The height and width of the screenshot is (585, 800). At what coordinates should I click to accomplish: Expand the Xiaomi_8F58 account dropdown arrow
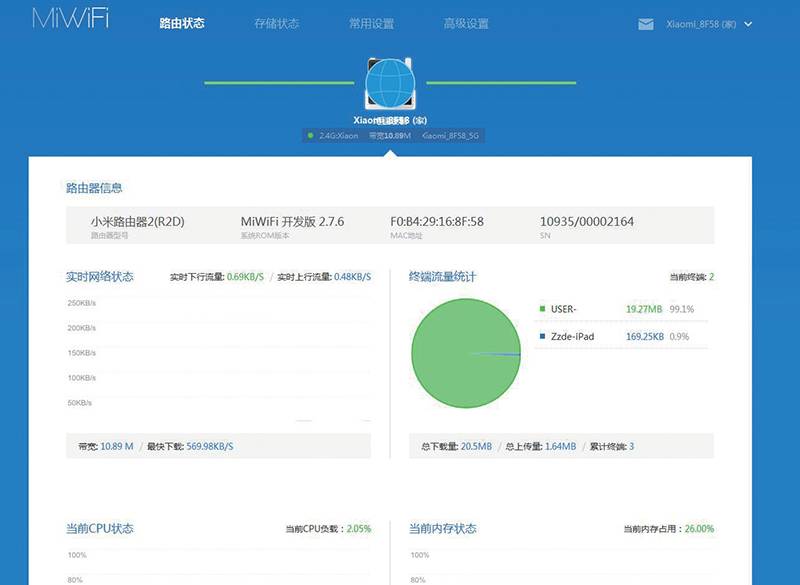point(748,24)
